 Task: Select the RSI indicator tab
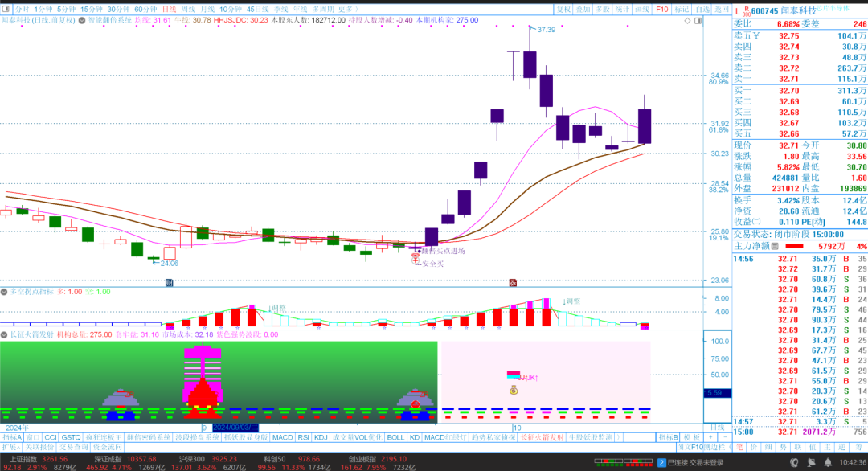click(303, 437)
